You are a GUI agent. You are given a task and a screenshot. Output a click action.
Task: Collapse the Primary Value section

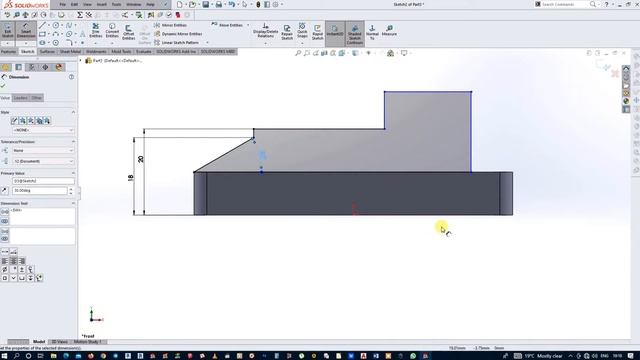(x=73, y=173)
